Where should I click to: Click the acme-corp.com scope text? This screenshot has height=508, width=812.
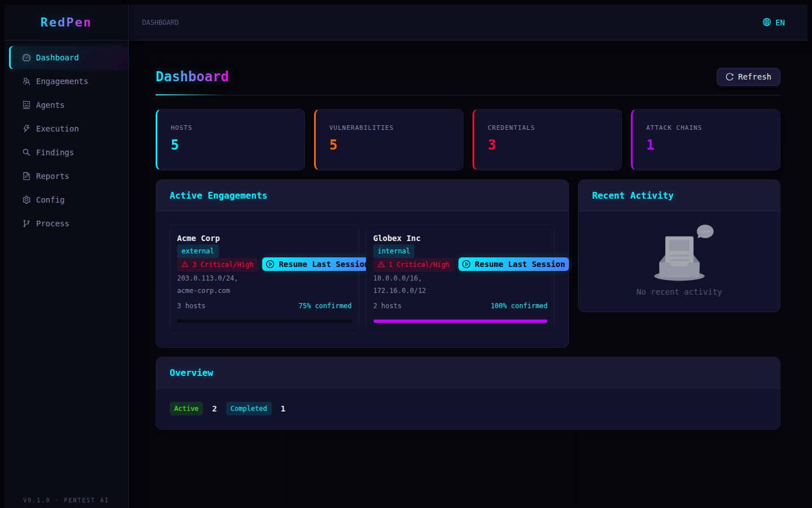pyautogui.click(x=204, y=291)
